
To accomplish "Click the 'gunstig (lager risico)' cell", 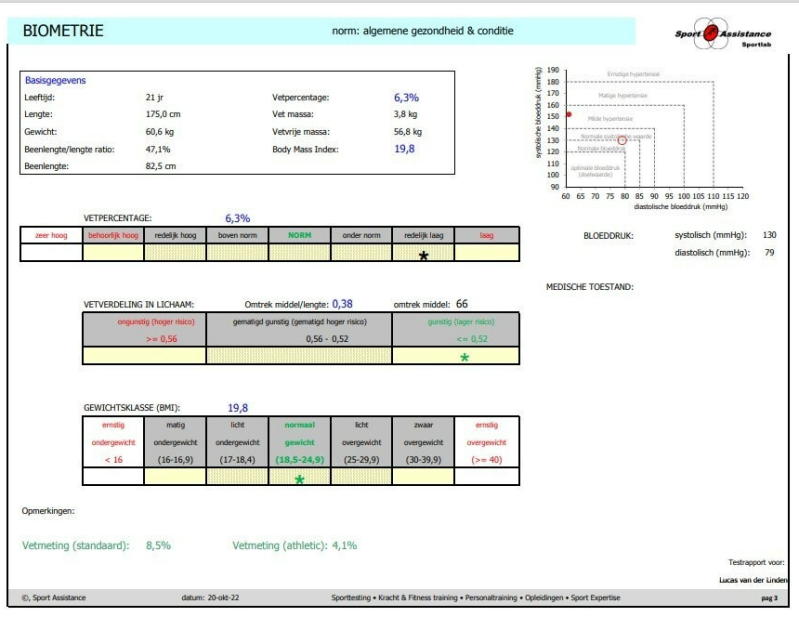I will click(456, 330).
